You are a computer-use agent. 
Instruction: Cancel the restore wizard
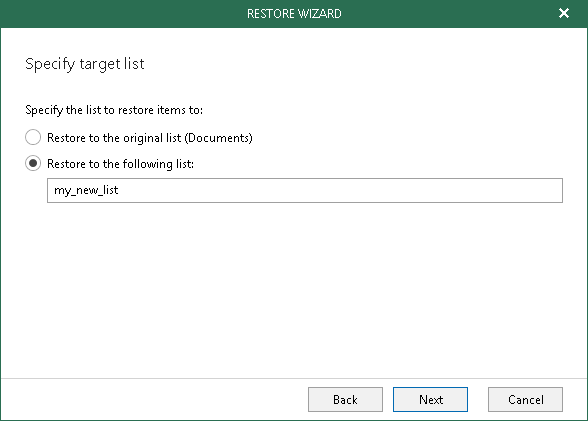point(525,400)
